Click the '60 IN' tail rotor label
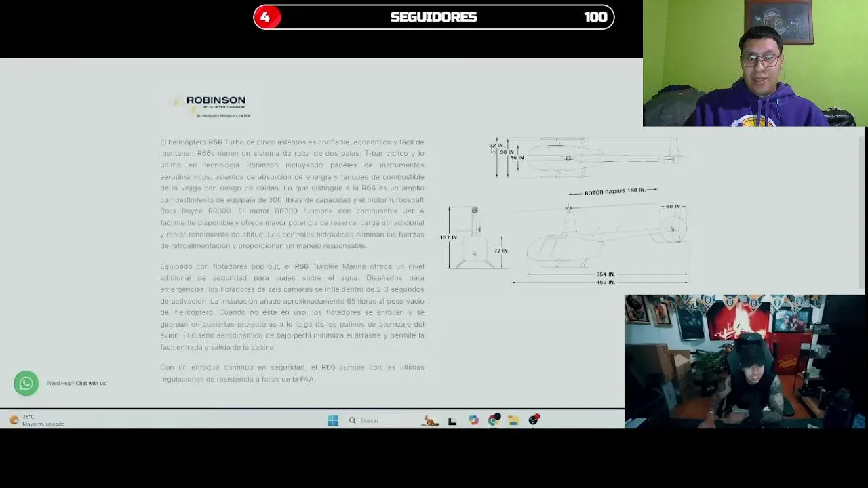Image resolution: width=868 pixels, height=488 pixels. point(673,206)
